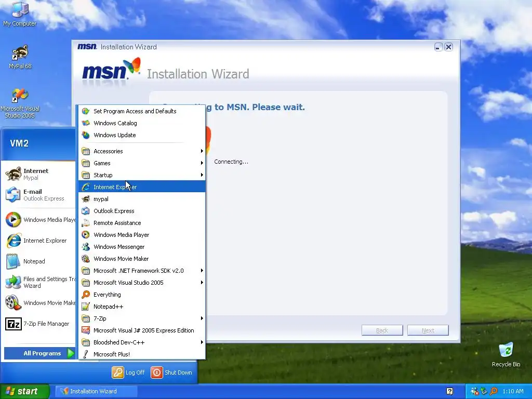Launch Windows Messenger
This screenshot has width=532, height=399.
coord(142,247)
